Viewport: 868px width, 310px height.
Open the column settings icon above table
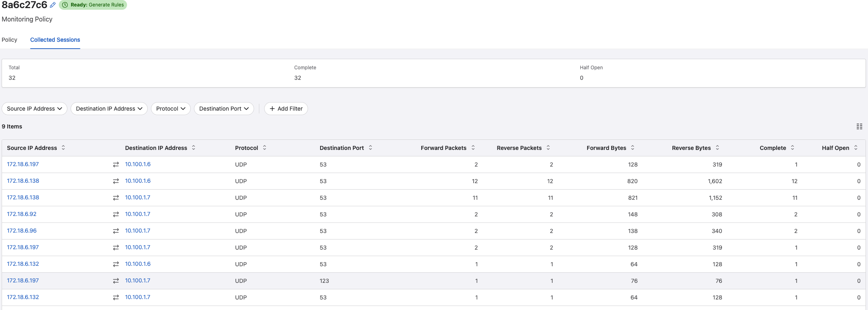859,126
